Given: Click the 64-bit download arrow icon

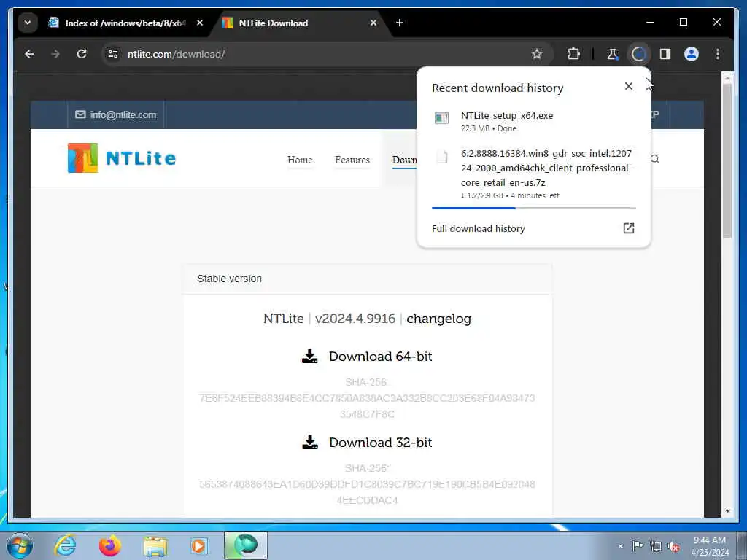Looking at the screenshot, I should point(309,356).
